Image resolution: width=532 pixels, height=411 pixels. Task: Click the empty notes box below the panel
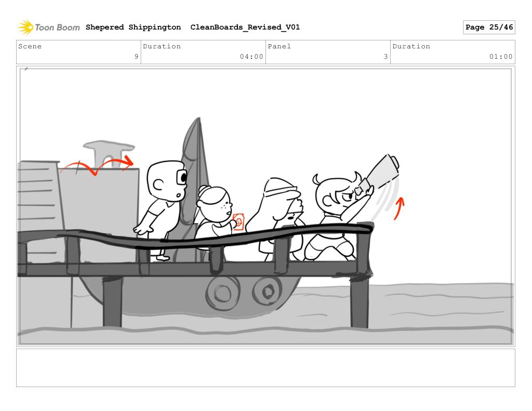[x=265, y=367]
